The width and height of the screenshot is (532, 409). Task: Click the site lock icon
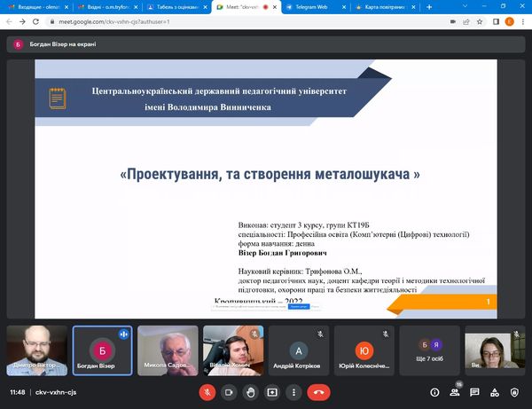[x=52, y=21]
